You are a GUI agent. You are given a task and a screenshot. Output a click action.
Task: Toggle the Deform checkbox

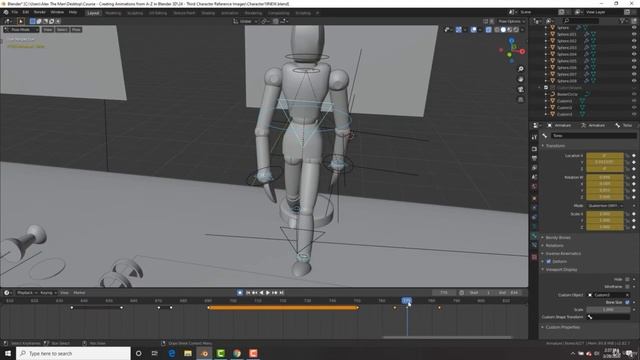click(549, 261)
